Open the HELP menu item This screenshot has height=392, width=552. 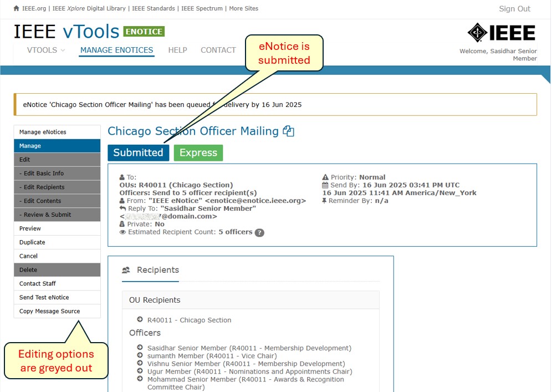(x=177, y=50)
